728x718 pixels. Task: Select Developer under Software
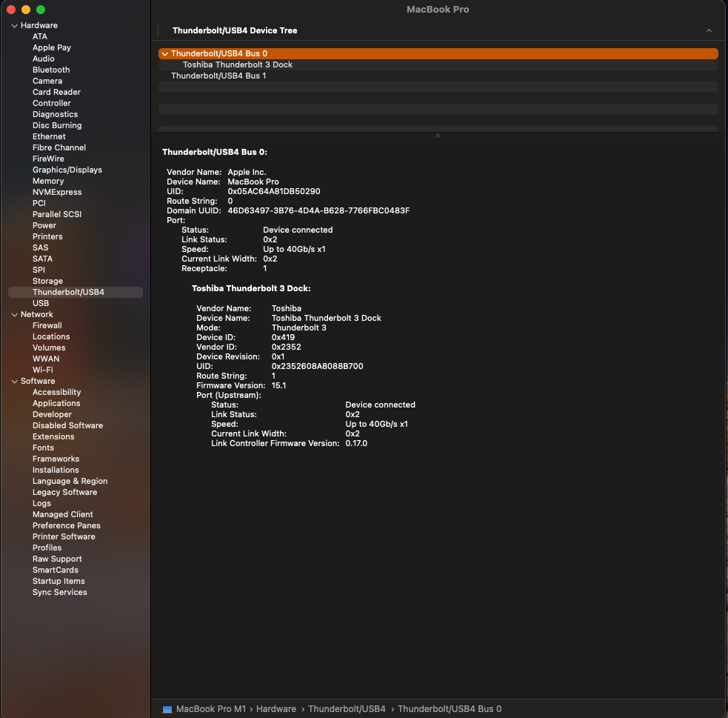52,415
